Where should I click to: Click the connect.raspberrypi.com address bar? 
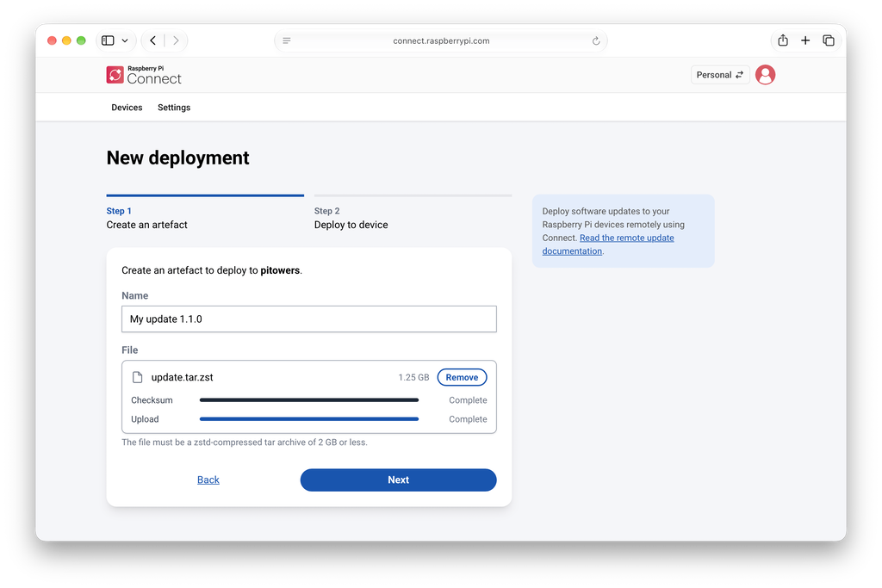point(441,40)
